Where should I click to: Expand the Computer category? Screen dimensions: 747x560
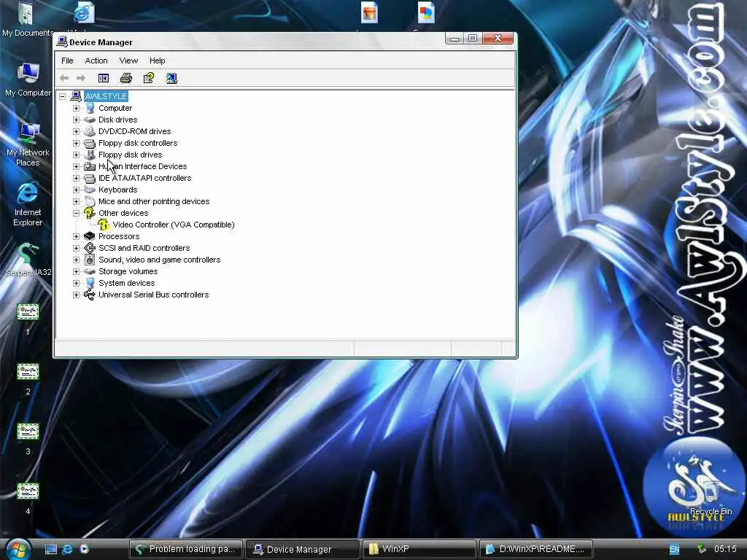pos(76,108)
